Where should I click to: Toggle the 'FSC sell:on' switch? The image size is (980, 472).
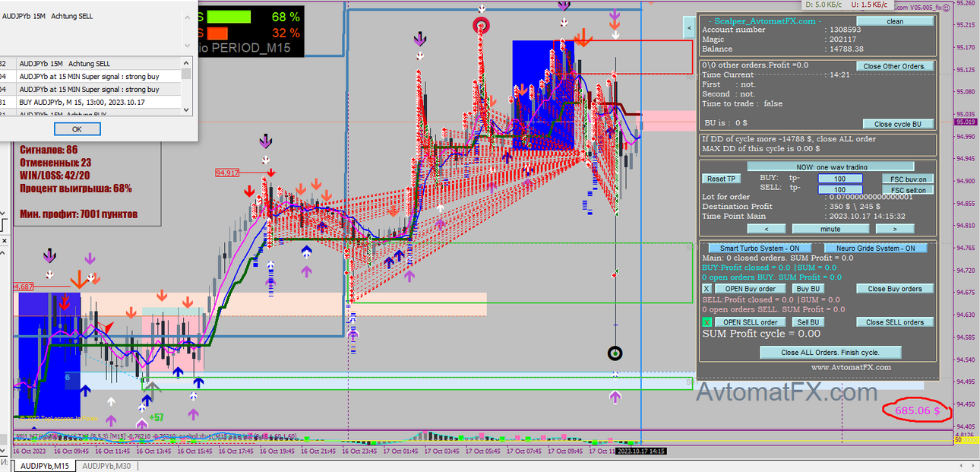909,190
